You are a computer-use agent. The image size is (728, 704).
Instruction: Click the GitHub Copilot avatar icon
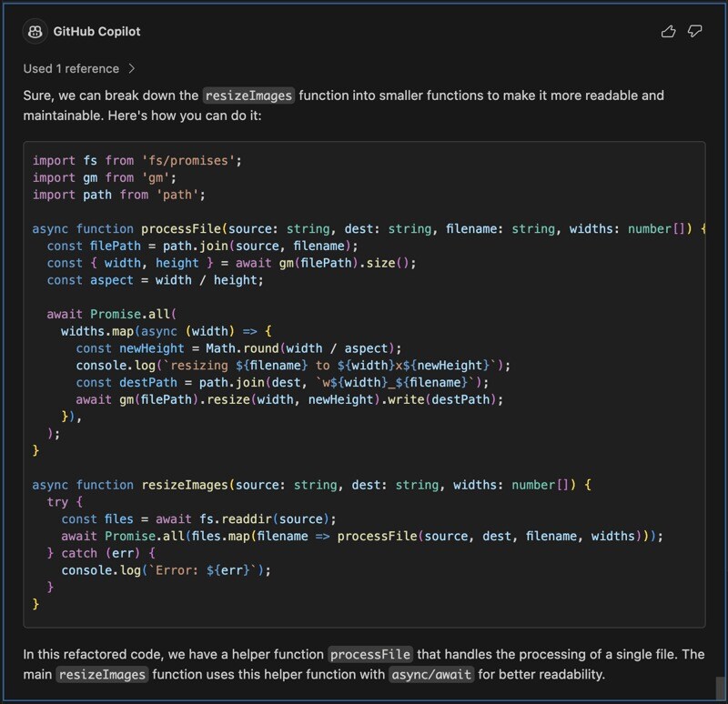point(35,32)
